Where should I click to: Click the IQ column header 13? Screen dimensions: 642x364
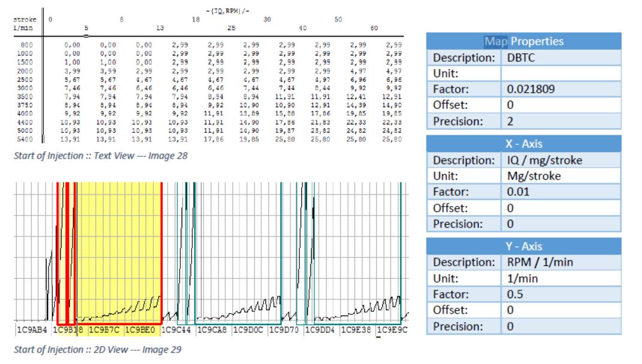click(160, 28)
